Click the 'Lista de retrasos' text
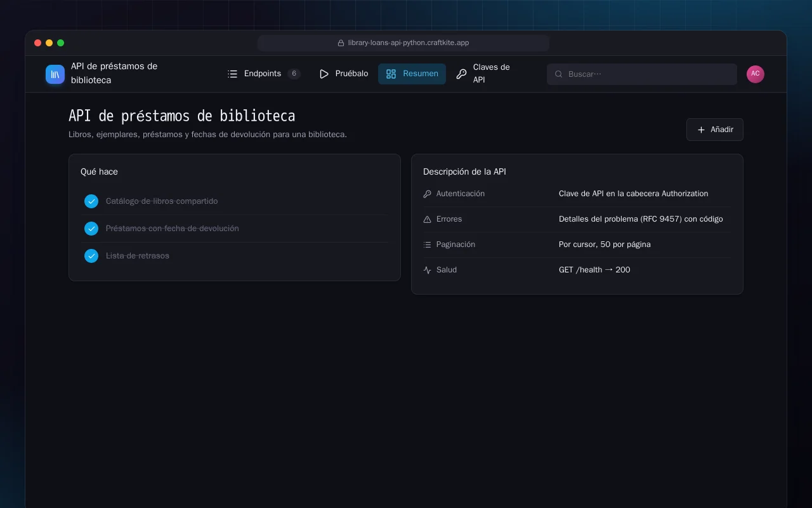The width and height of the screenshot is (812, 508). point(138,256)
